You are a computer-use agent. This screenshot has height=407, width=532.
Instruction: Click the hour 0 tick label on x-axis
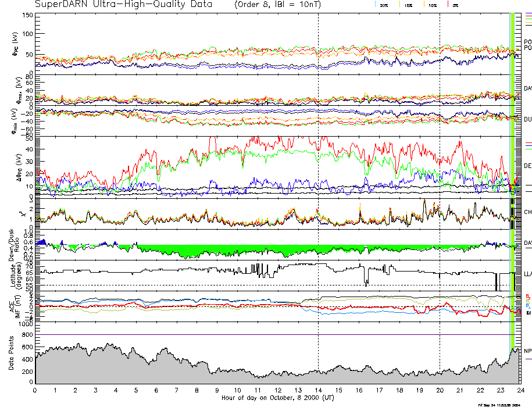[x=35, y=391]
